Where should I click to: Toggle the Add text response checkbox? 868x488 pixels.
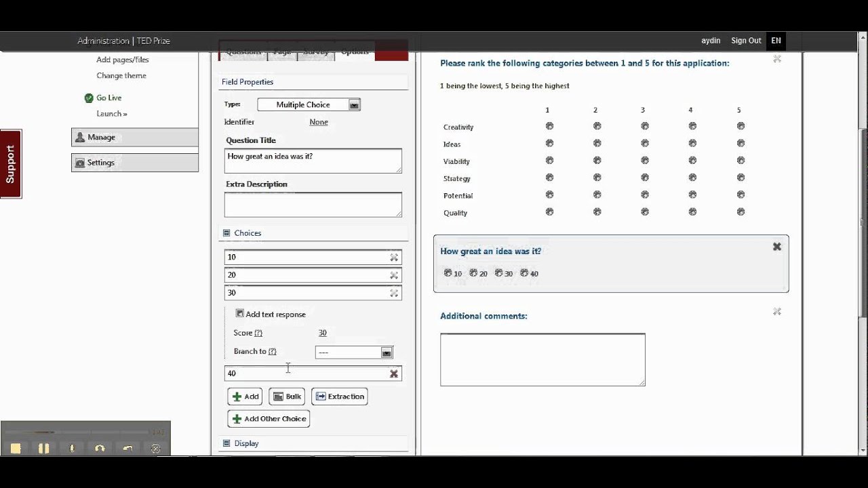point(239,314)
